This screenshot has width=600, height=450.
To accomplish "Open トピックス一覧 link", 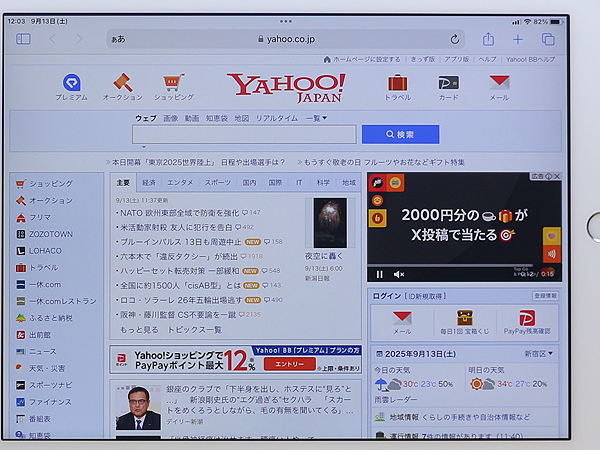I will point(195,329).
